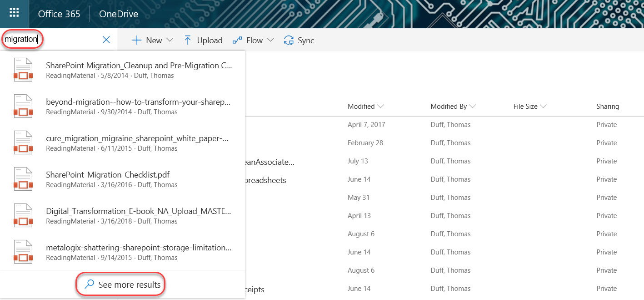
Task: Open the Modified By column dropdown
Action: [x=472, y=107]
